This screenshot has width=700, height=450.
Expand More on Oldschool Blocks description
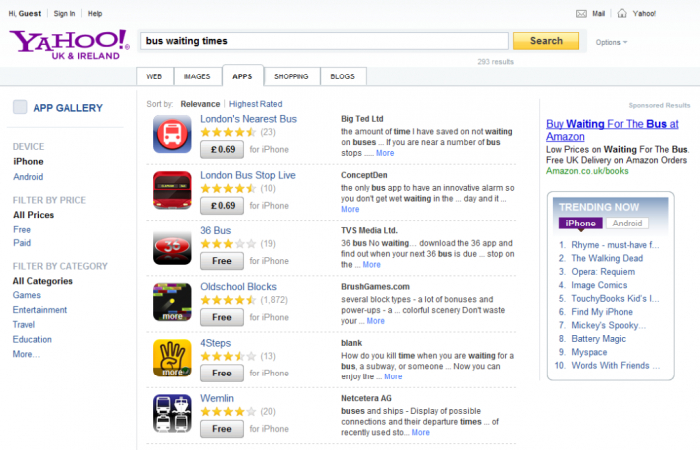375,321
